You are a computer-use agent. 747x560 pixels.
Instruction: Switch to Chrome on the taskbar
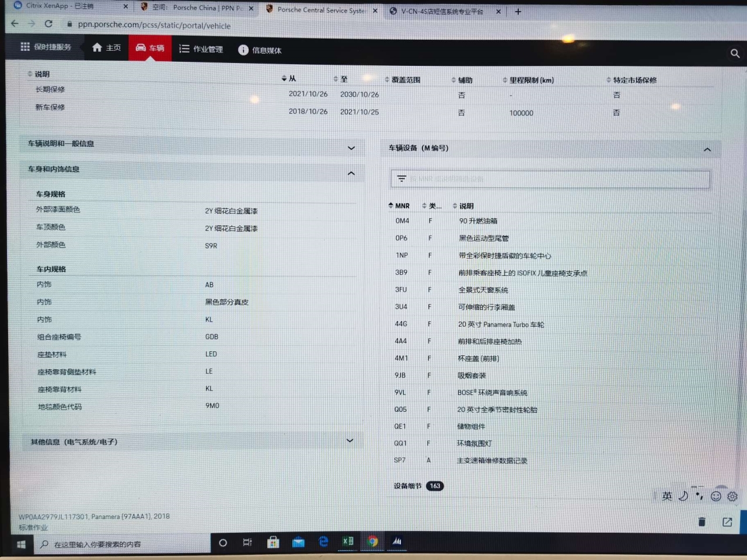pos(372,541)
